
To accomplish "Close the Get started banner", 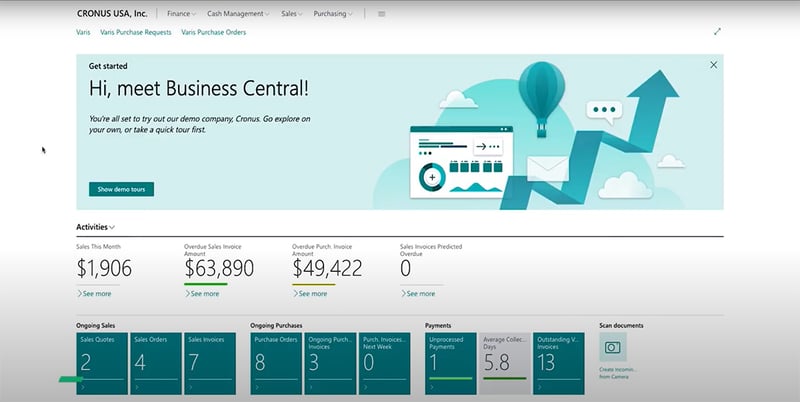I will click(713, 65).
